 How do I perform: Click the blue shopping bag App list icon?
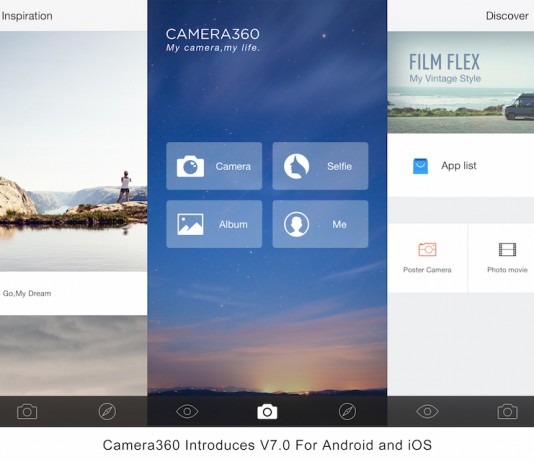coord(420,166)
